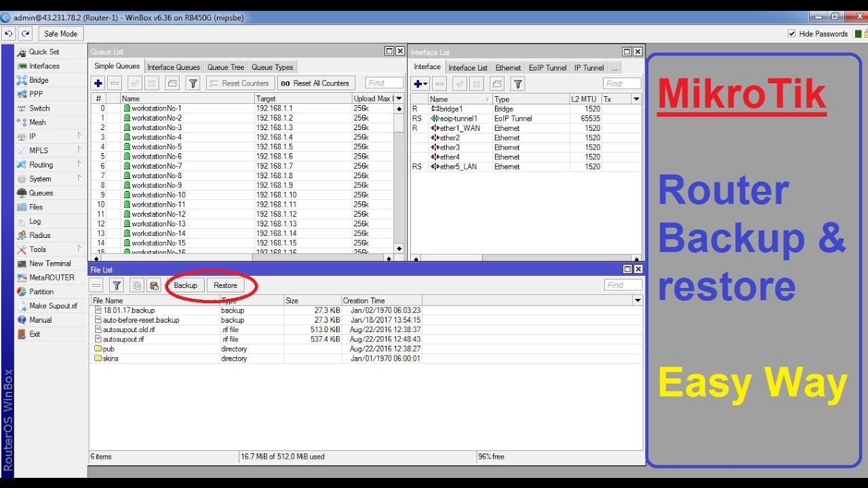The image size is (868, 488).
Task: Switch to the Queue Tree tab
Action: tap(226, 67)
